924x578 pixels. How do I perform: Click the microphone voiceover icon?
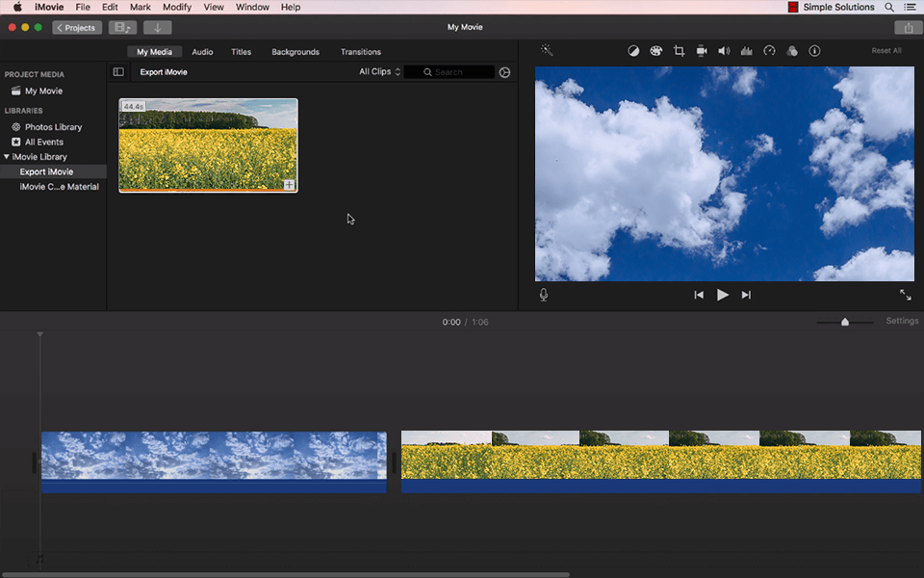pyautogui.click(x=544, y=295)
